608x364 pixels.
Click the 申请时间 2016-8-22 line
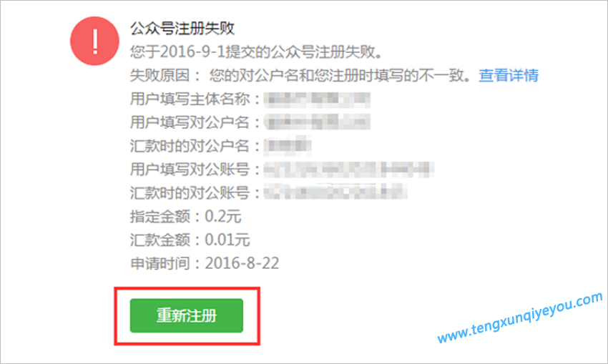(205, 264)
